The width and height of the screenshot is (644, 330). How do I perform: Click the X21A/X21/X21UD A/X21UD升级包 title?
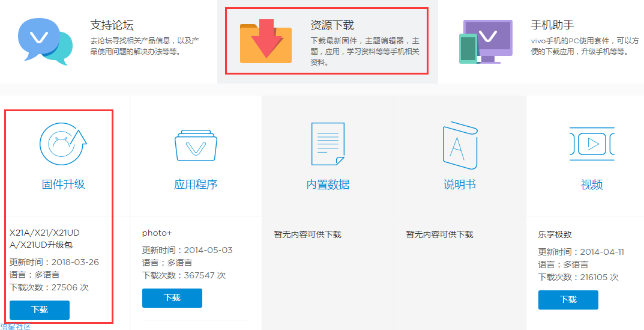click(x=45, y=239)
